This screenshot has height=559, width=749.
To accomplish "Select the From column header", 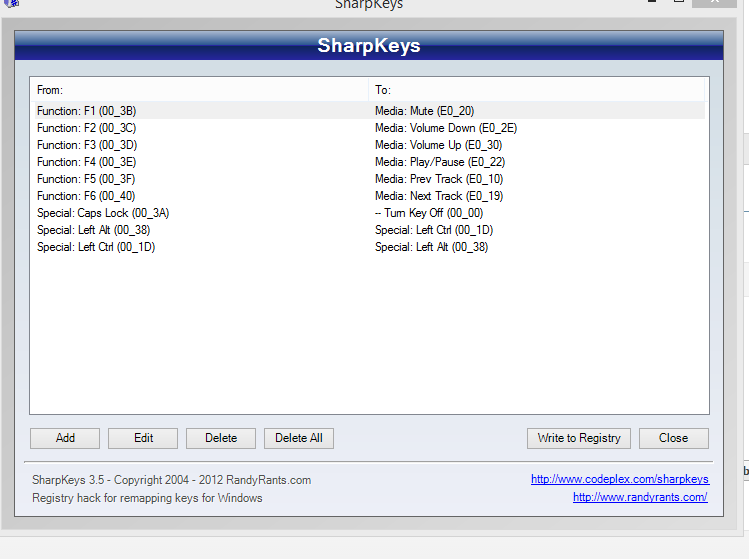I will (199, 90).
